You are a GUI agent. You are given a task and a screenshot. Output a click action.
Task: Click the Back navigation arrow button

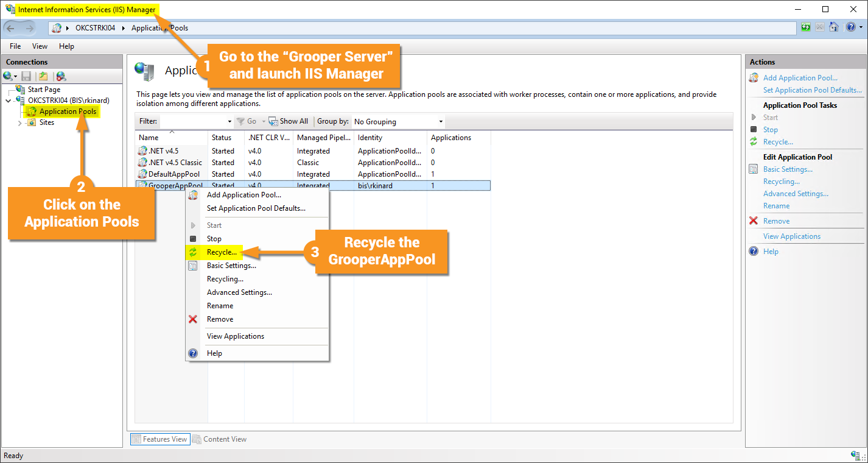click(10, 28)
